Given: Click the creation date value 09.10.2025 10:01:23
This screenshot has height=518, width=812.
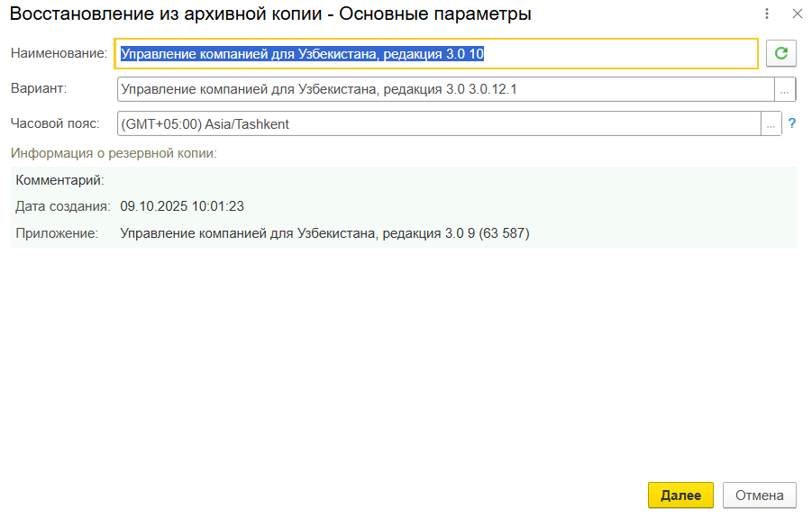Looking at the screenshot, I should coord(182,207).
